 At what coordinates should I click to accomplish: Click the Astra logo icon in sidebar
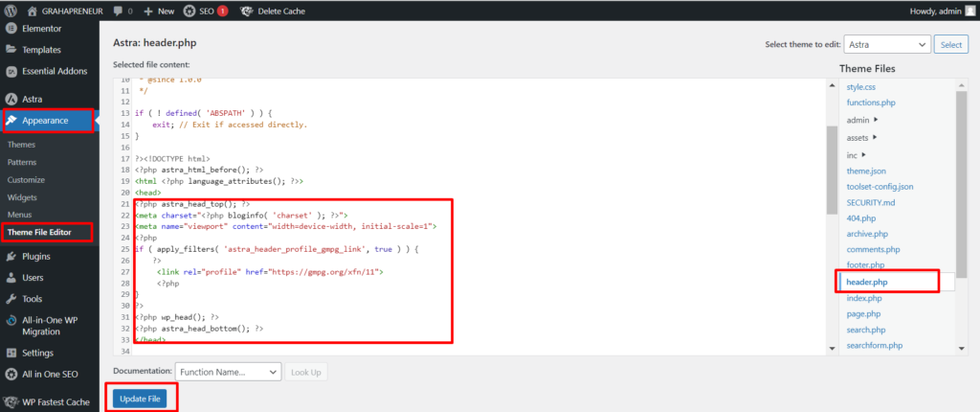tap(11, 99)
